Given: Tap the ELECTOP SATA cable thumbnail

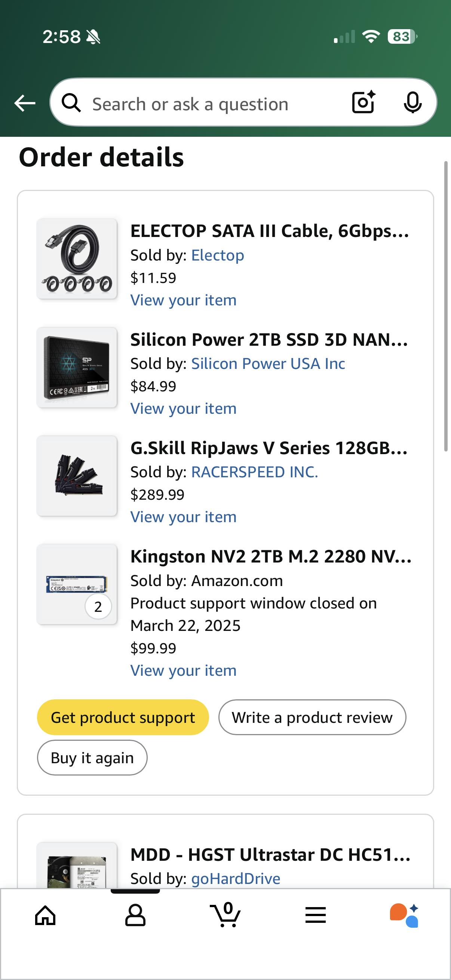Looking at the screenshot, I should [x=77, y=259].
